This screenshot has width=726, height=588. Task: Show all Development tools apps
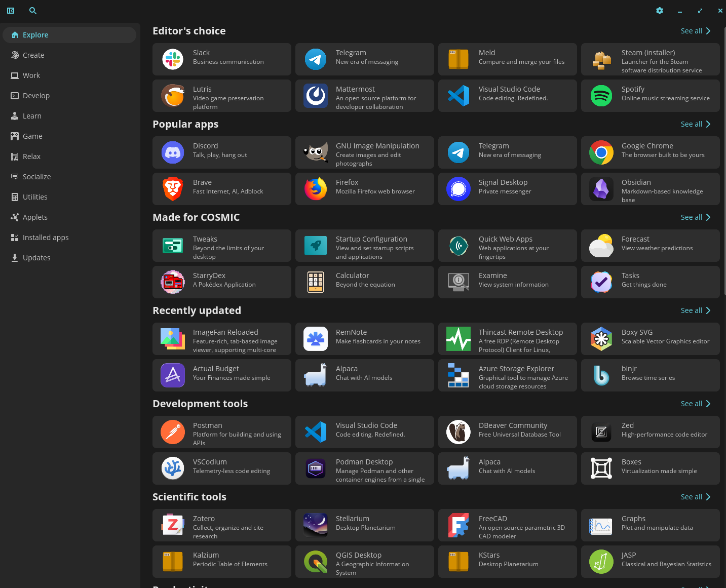(x=695, y=404)
